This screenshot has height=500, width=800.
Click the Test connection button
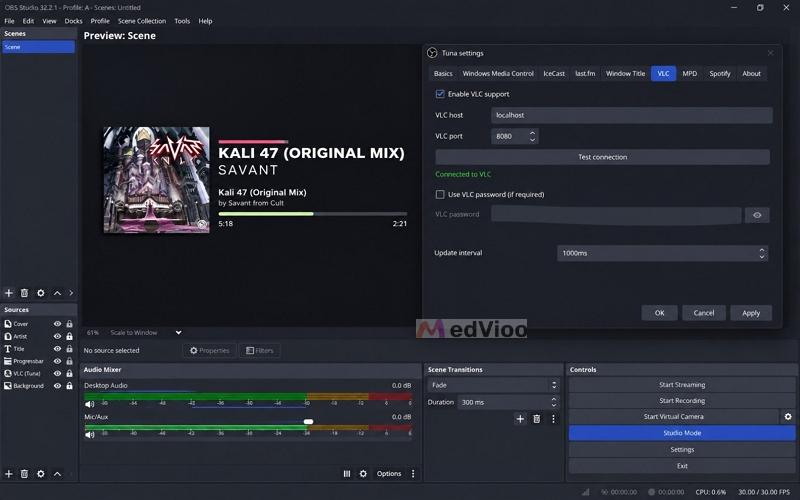click(x=603, y=157)
